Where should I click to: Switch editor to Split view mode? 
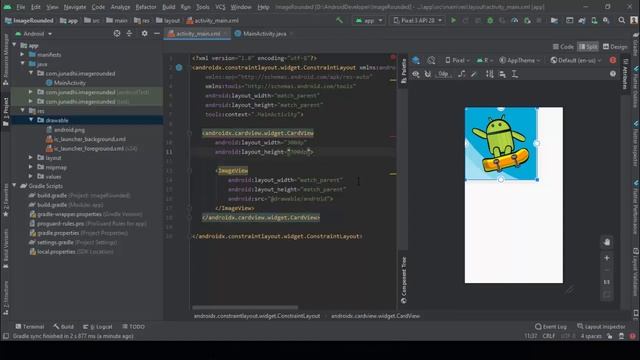tap(588, 47)
